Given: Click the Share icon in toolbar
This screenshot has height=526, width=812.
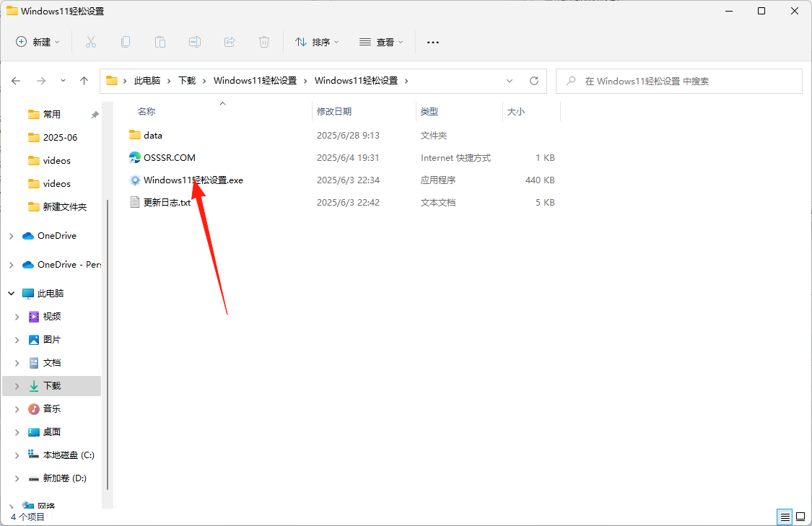Looking at the screenshot, I should (230, 43).
